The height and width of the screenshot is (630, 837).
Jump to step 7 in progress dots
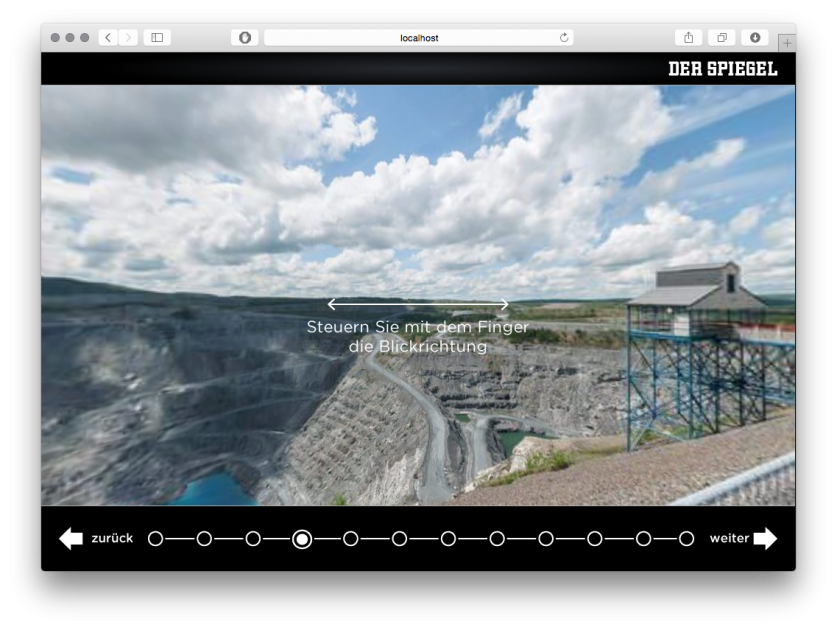[x=448, y=539]
